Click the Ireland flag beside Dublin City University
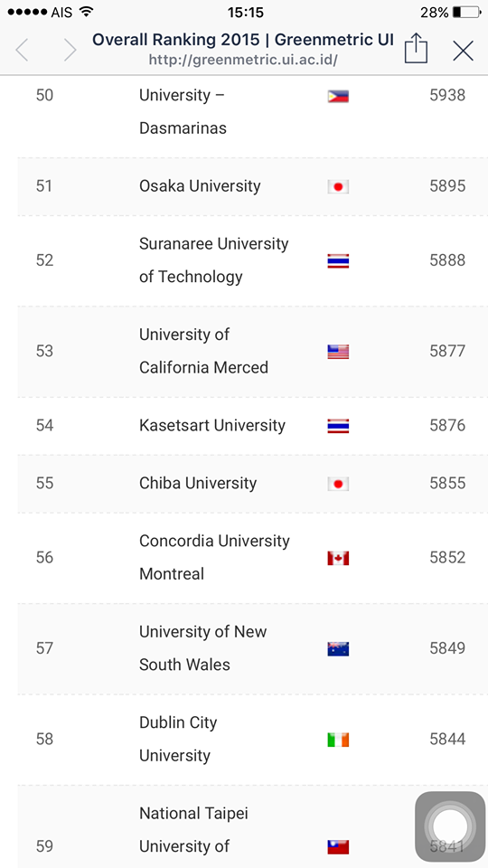The image size is (488, 868). [338, 740]
